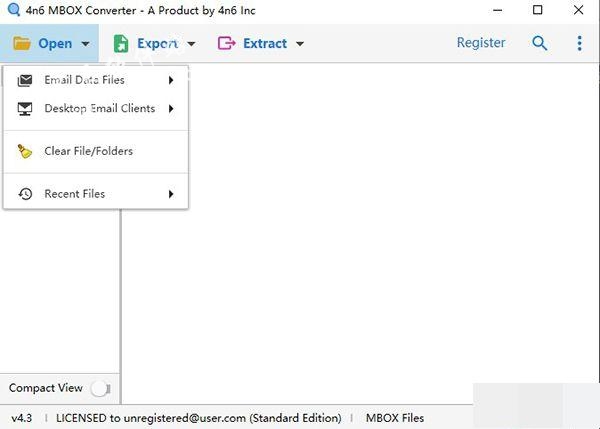600x429 pixels.
Task: Open the three-dot more options menu
Action: point(580,43)
